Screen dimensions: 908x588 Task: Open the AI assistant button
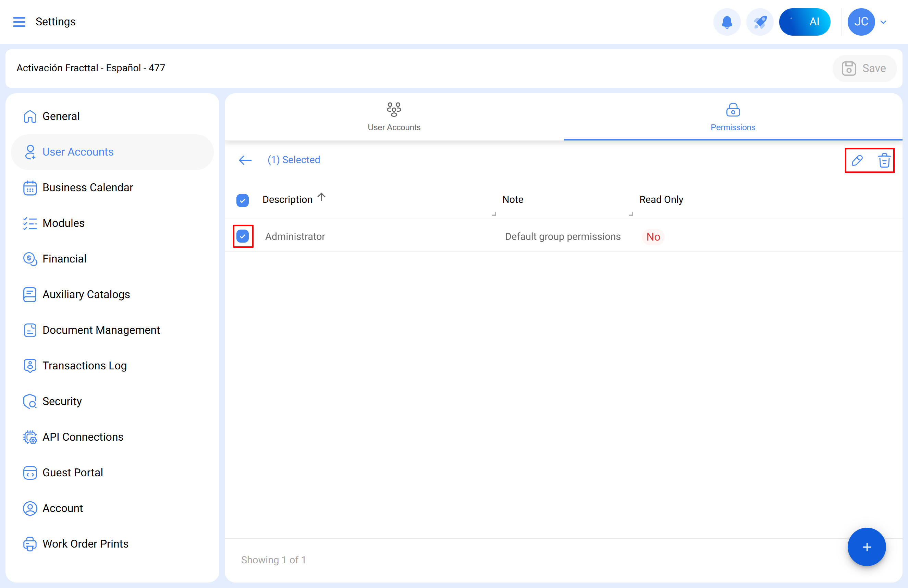804,22
